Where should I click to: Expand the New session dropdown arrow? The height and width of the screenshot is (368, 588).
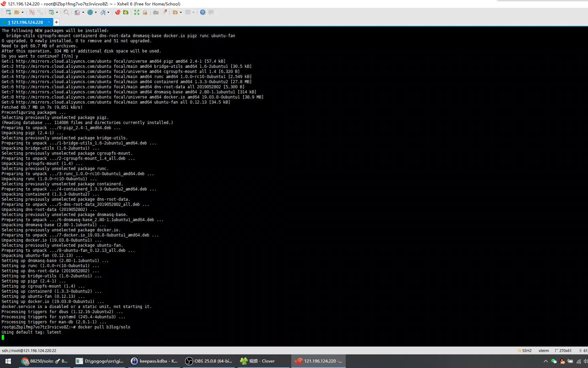pyautogui.click(x=22, y=13)
